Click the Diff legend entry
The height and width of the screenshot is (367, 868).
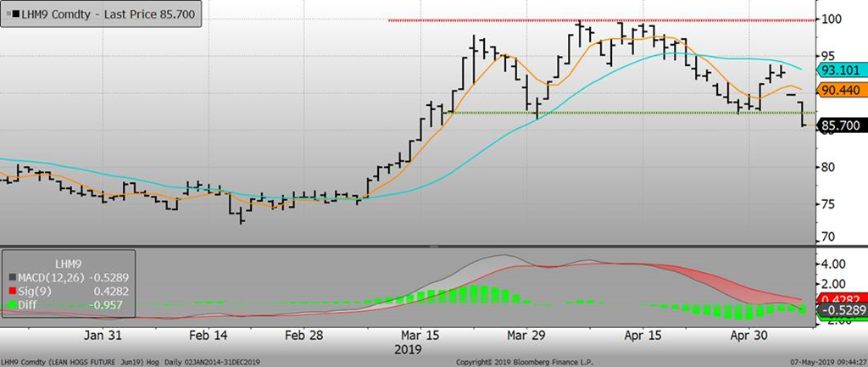click(29, 303)
